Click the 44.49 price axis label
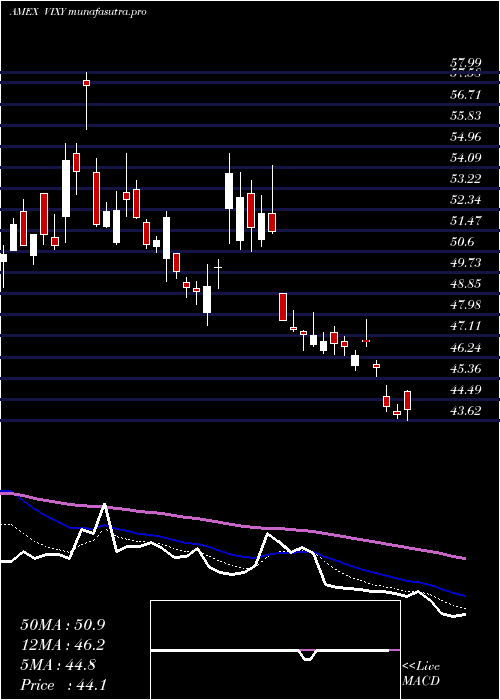500x700 pixels. 466,390
